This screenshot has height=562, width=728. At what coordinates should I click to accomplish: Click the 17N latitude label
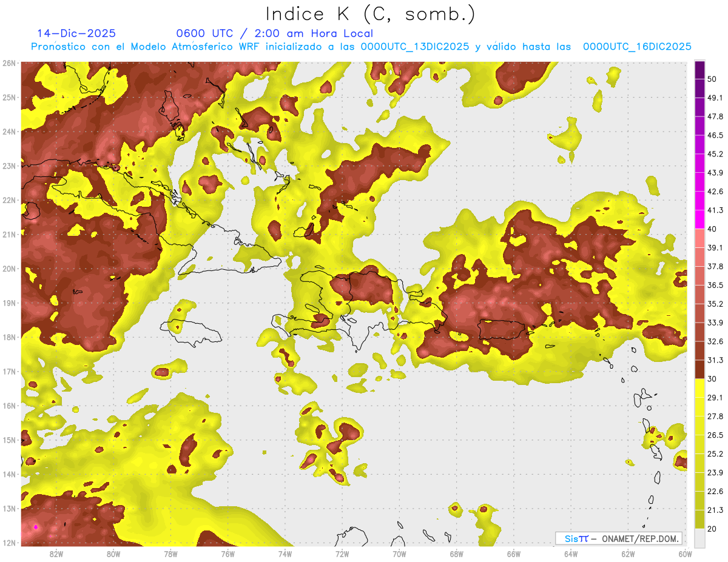(9, 371)
